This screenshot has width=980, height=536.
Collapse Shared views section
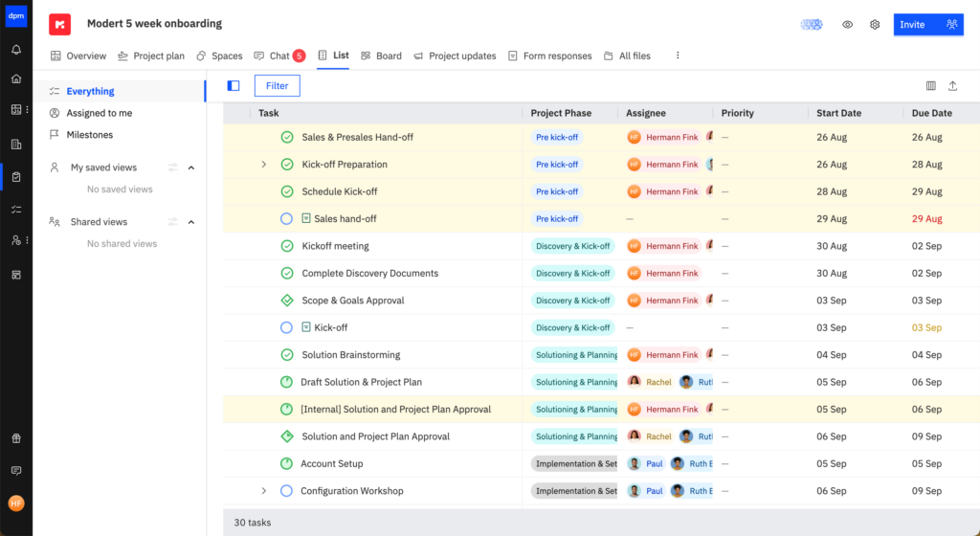coord(191,222)
